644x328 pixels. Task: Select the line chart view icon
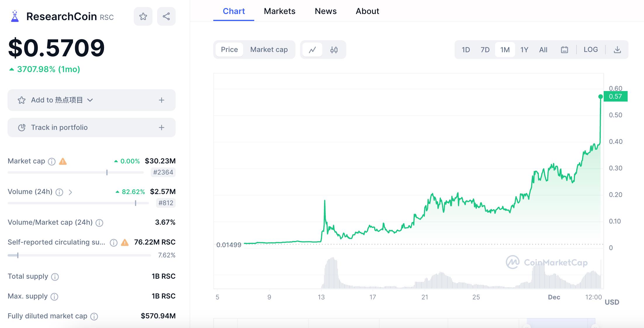312,50
